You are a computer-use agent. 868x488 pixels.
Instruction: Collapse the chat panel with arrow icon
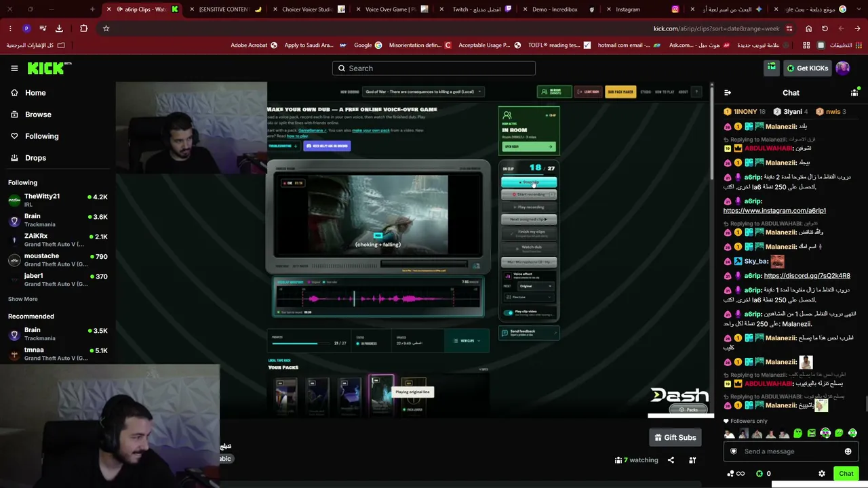click(x=728, y=93)
